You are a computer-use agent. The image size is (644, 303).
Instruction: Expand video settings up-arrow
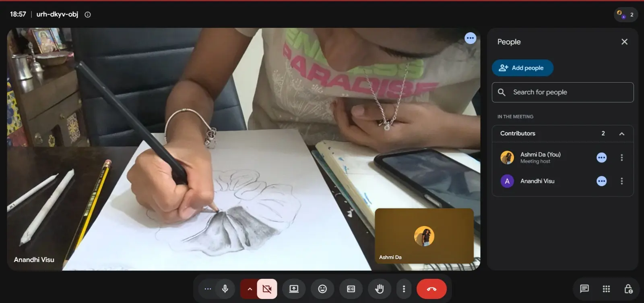tap(249, 289)
